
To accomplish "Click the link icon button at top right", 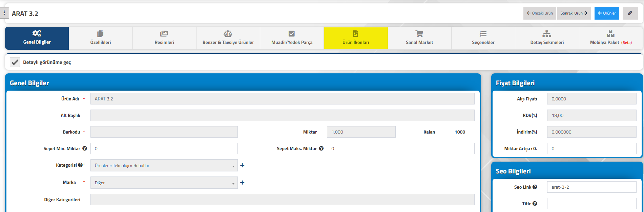I will coord(630,13).
